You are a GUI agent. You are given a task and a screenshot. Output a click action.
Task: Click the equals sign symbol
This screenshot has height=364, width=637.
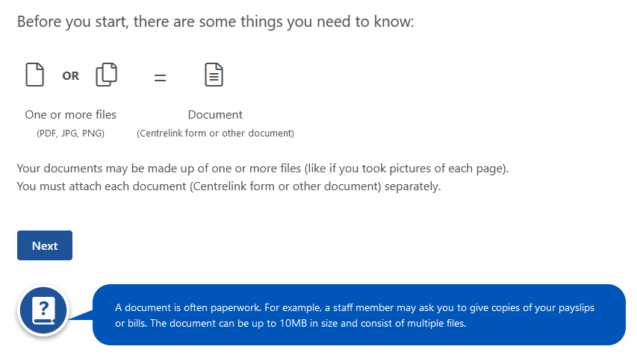click(x=160, y=78)
